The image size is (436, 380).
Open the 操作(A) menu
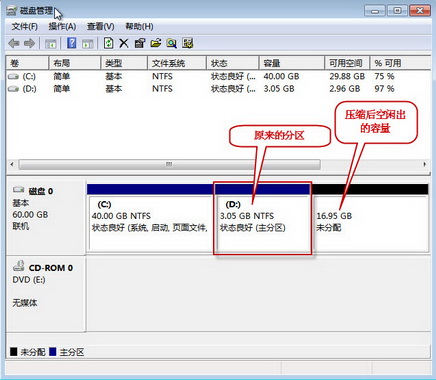(62, 26)
